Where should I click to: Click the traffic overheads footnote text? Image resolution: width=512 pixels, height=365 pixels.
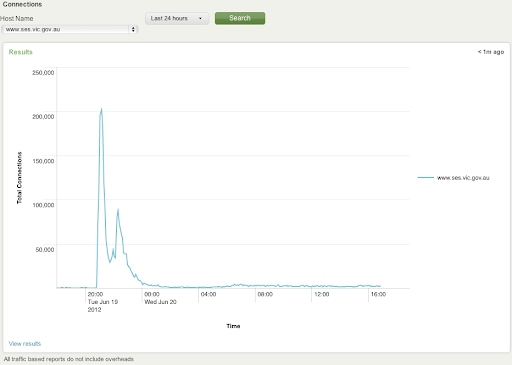coord(69,359)
